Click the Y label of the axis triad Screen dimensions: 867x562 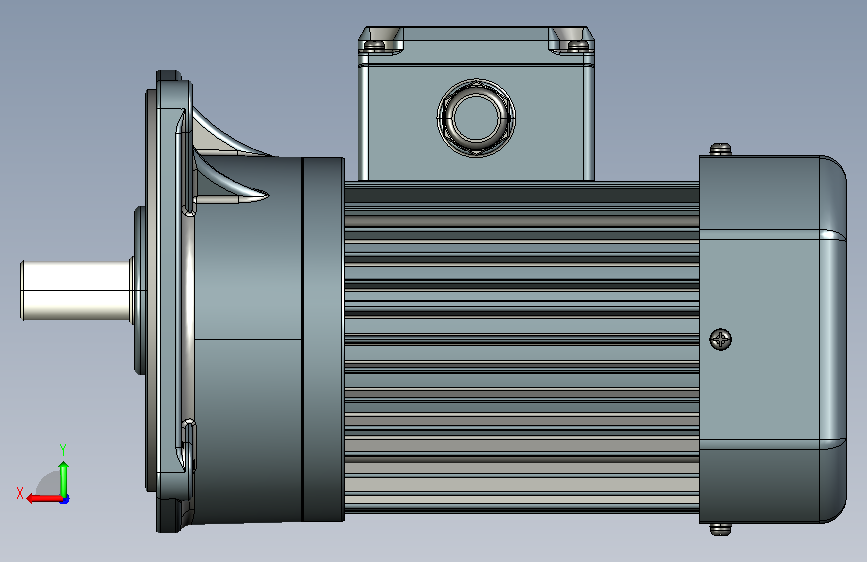point(63,449)
